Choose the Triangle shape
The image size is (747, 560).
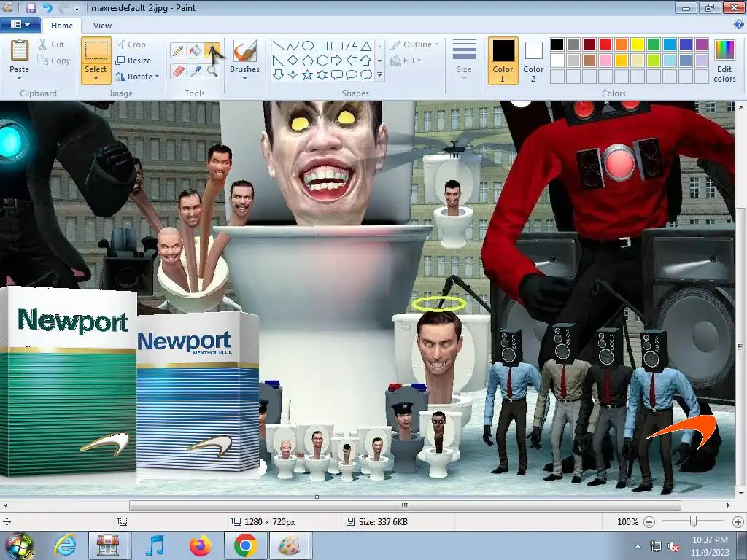coord(366,46)
